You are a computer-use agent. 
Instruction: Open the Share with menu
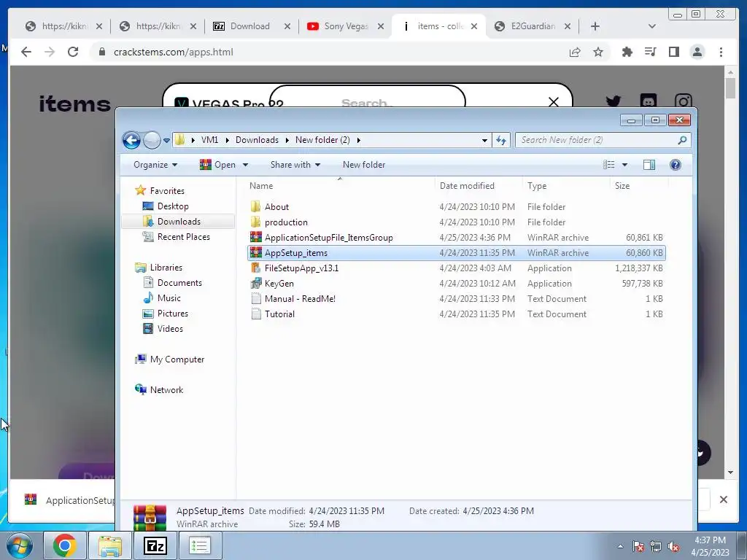point(295,165)
